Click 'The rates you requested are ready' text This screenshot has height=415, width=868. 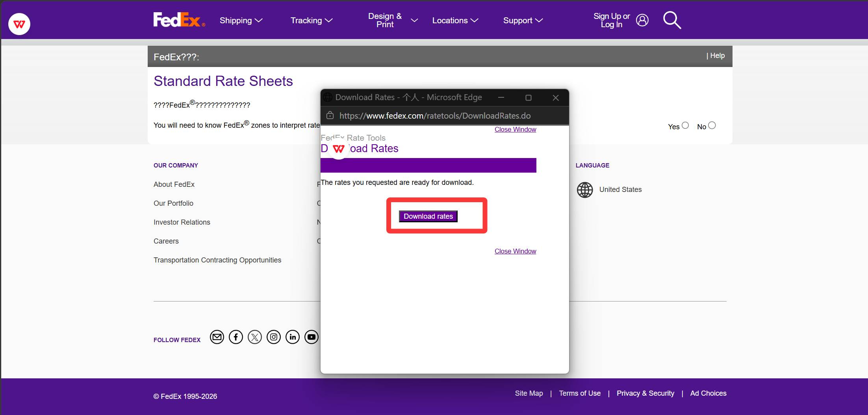[397, 182]
